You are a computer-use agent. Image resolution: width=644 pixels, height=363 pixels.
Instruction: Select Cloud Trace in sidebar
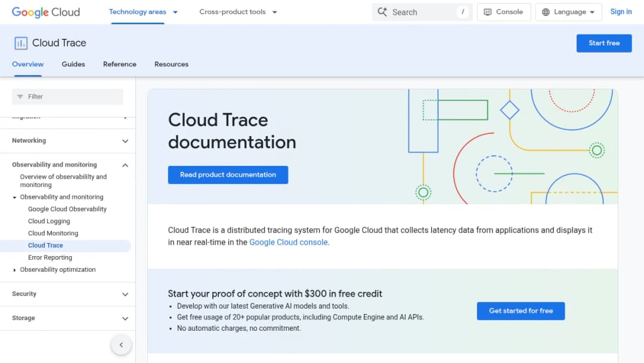45,245
